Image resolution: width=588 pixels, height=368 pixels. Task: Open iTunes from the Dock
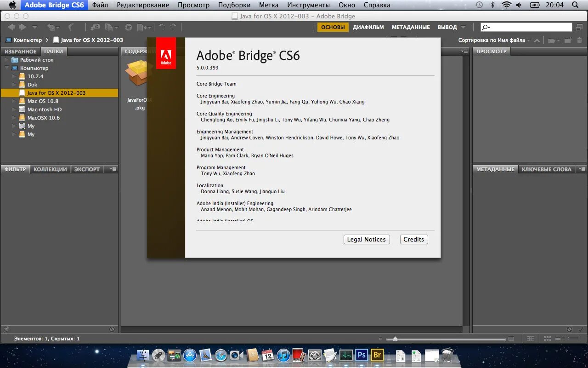[x=283, y=355]
